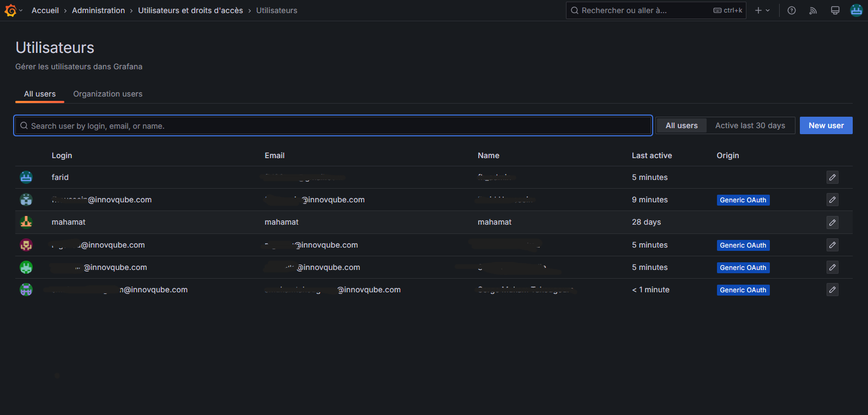Open the profile avatar in the top bar

point(857,10)
